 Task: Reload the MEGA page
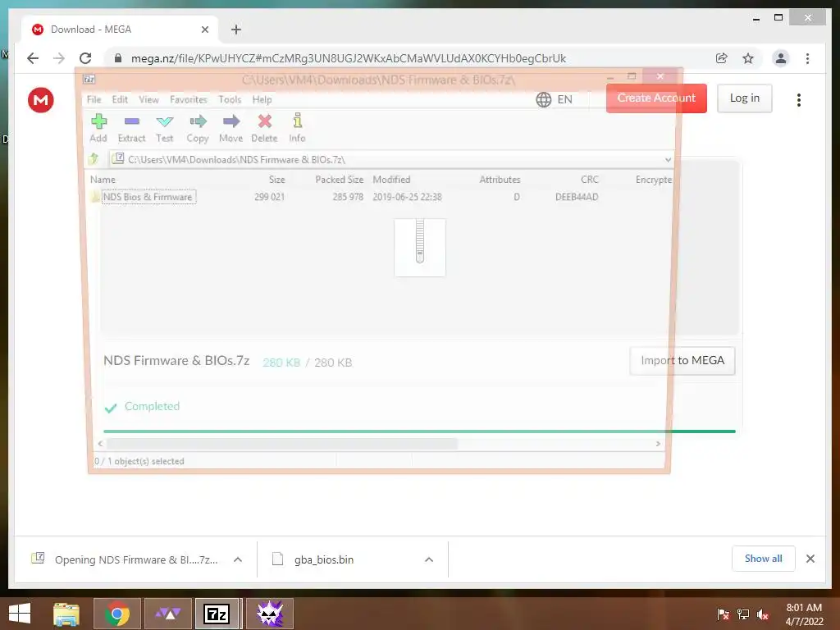pos(85,58)
